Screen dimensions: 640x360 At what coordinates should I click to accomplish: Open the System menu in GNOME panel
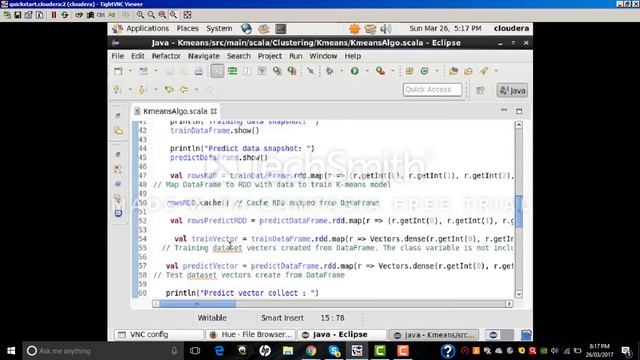click(219, 29)
